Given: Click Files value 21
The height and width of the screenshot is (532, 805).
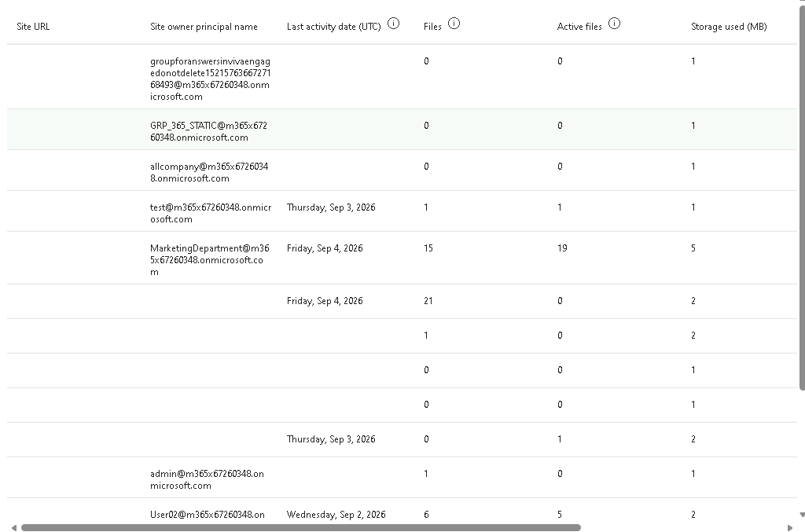Looking at the screenshot, I should point(428,301).
